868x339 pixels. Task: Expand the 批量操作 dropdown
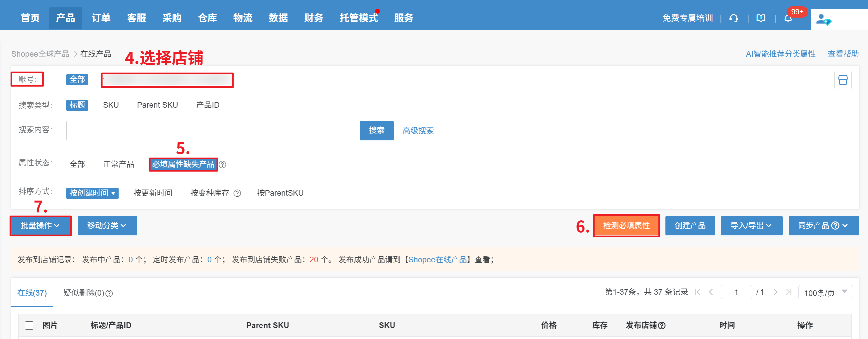(40, 225)
